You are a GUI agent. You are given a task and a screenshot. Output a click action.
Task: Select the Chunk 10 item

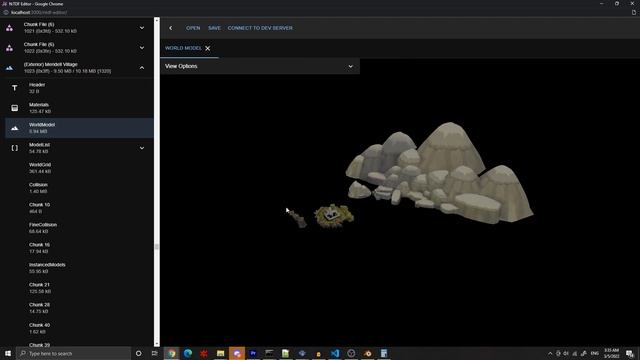click(x=79, y=208)
